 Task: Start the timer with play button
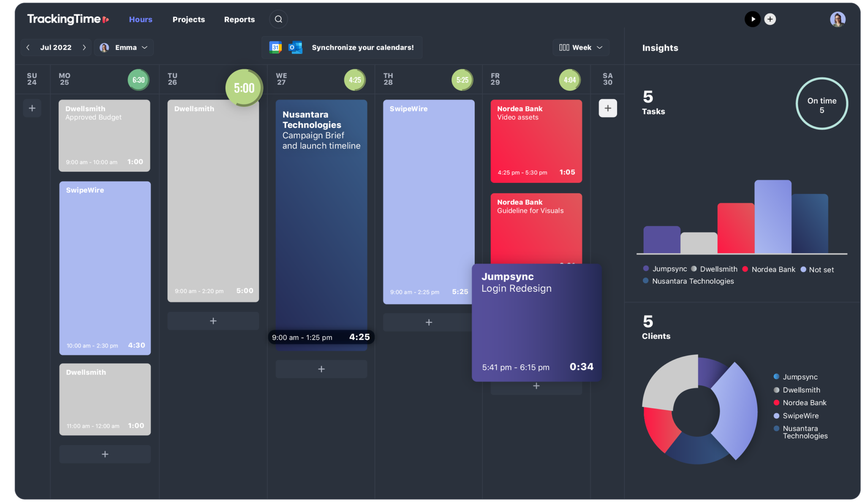coord(752,19)
